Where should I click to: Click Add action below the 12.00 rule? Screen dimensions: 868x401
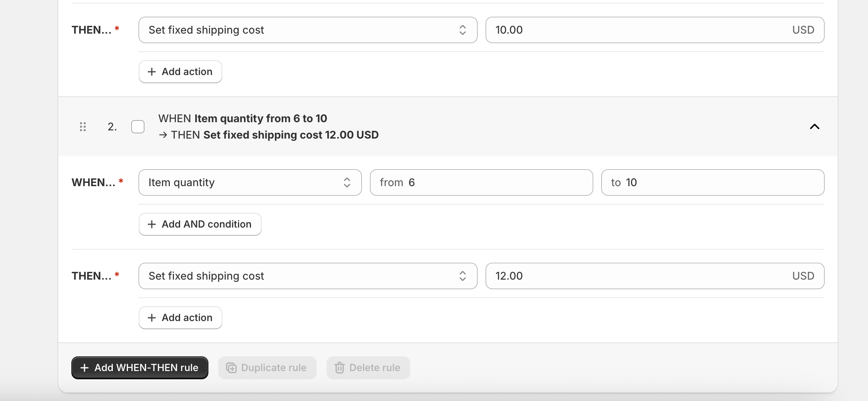pos(180,318)
